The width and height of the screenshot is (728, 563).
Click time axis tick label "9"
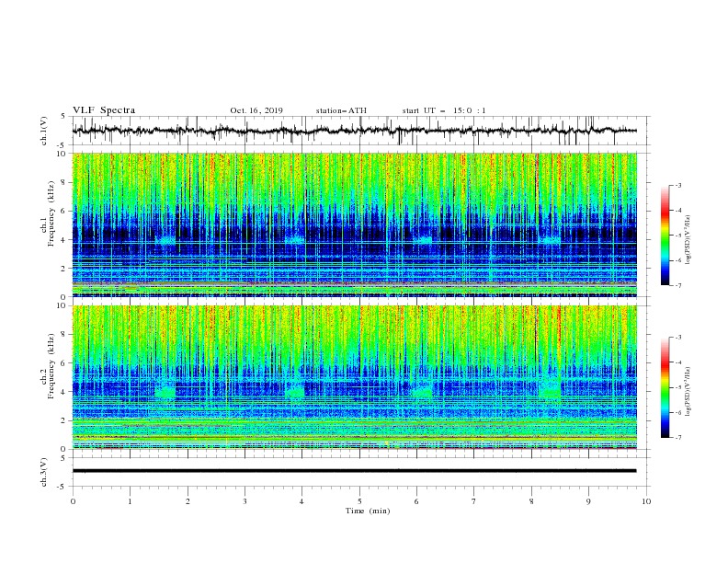click(588, 501)
